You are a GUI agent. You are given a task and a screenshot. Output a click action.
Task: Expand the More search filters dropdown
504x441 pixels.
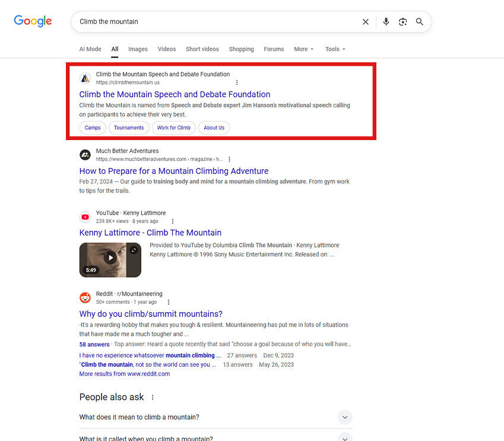click(x=304, y=49)
